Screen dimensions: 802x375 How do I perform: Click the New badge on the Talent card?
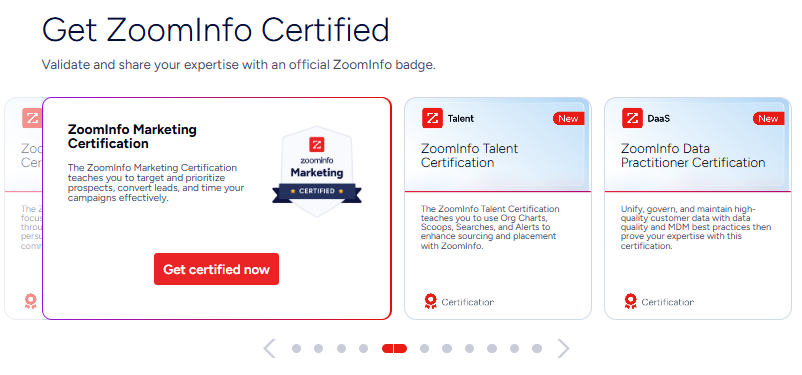(x=568, y=119)
